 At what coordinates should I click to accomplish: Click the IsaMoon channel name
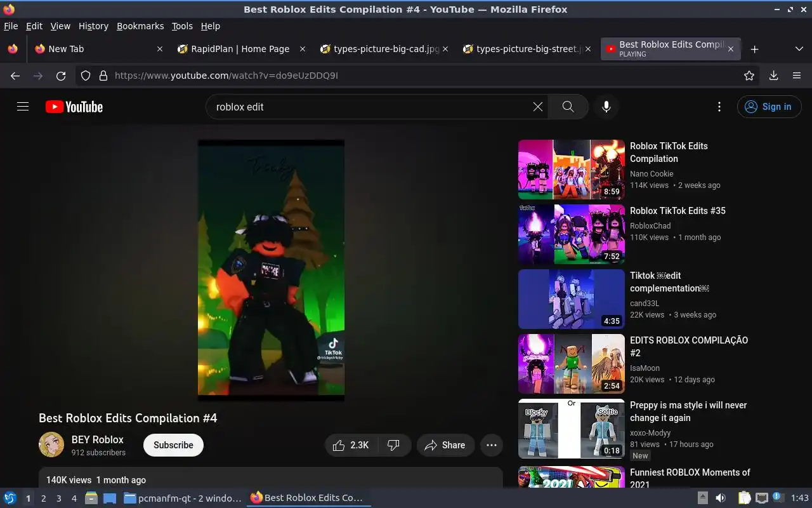click(645, 368)
